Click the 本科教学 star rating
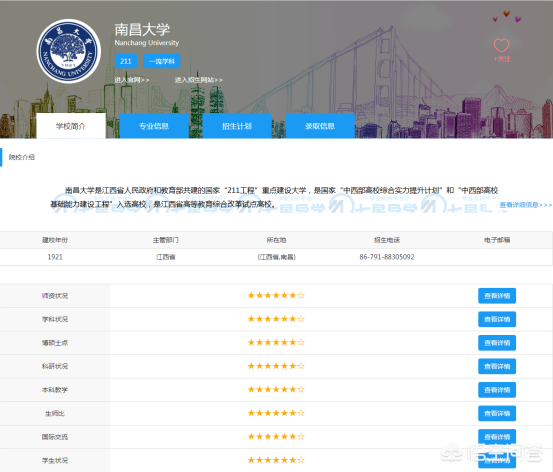This screenshot has height=472, width=553. [276, 389]
